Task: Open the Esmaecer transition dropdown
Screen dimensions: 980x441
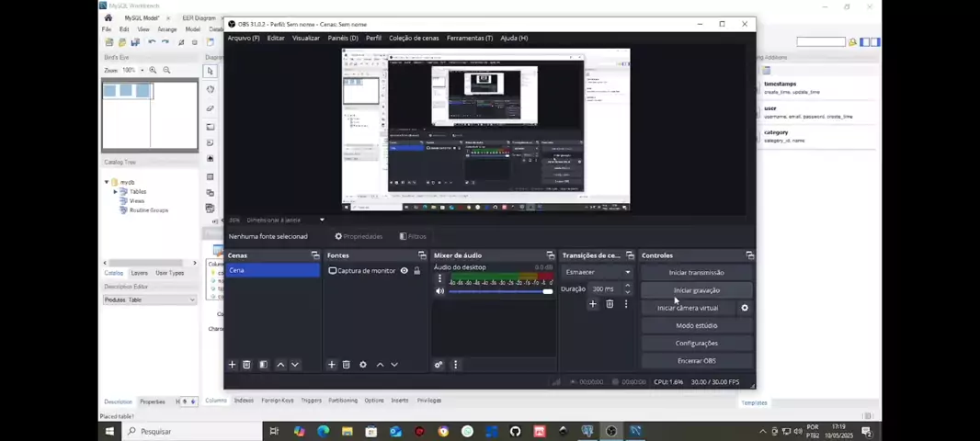Action: click(x=598, y=272)
